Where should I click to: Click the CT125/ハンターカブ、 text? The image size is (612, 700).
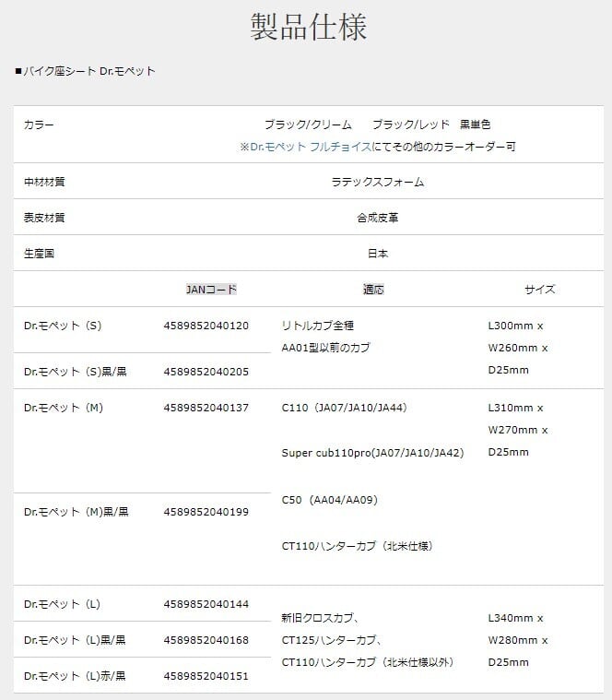pos(332,640)
